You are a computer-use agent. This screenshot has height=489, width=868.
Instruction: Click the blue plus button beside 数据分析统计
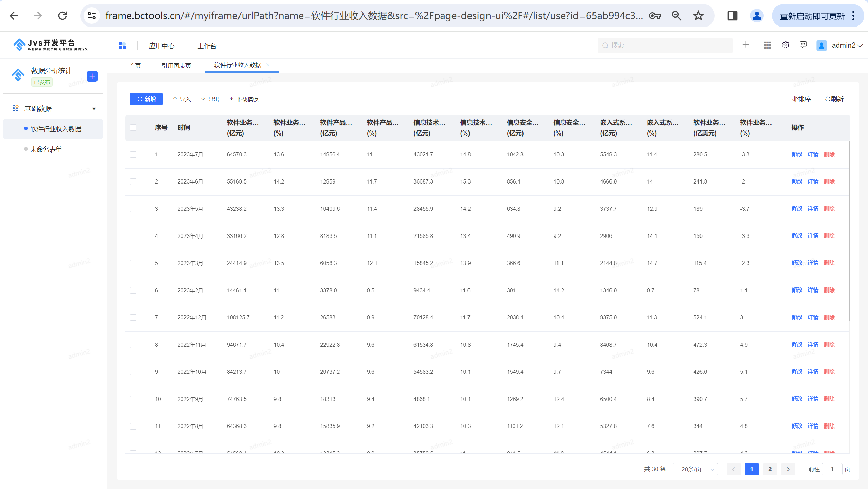point(92,76)
